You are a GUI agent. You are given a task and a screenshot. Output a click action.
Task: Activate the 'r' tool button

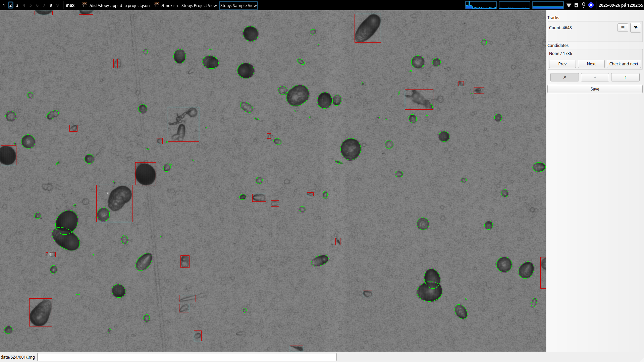point(625,77)
